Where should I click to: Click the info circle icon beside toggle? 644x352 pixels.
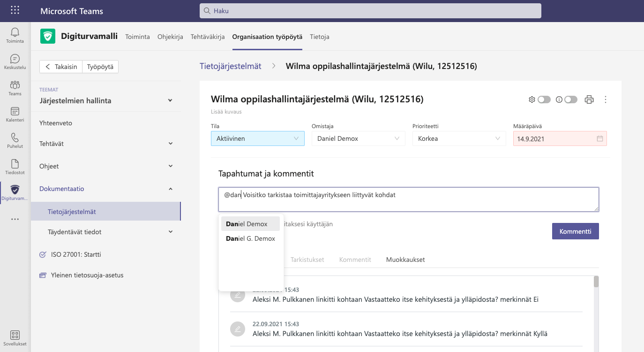point(559,99)
